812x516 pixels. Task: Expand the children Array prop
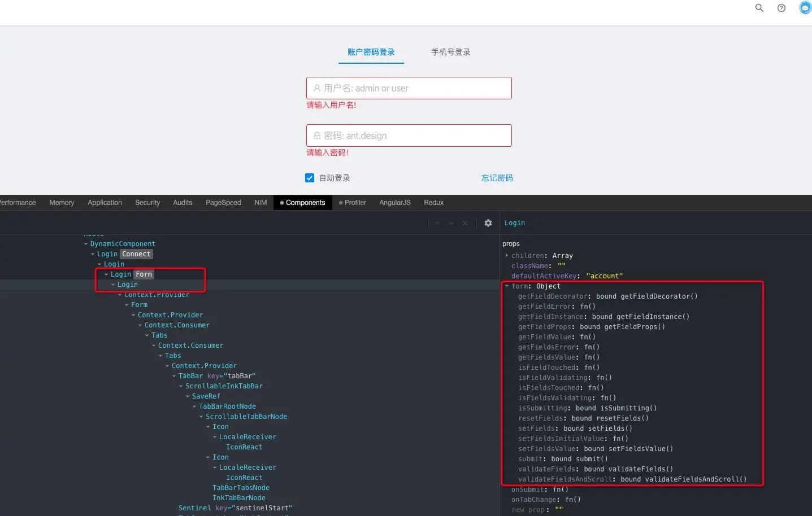tap(507, 256)
